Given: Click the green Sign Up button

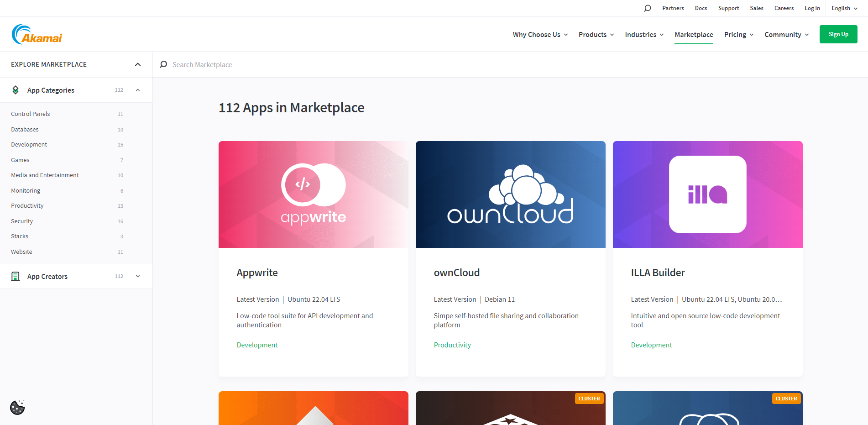Looking at the screenshot, I should tap(838, 34).
